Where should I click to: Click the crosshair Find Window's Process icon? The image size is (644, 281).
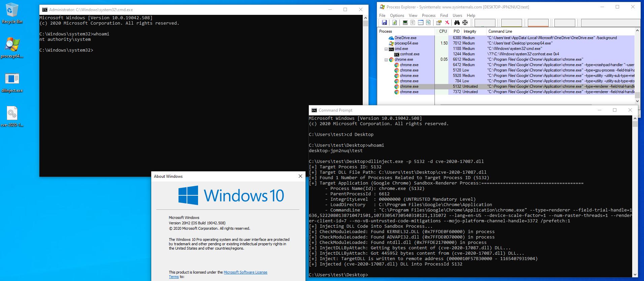tap(465, 23)
